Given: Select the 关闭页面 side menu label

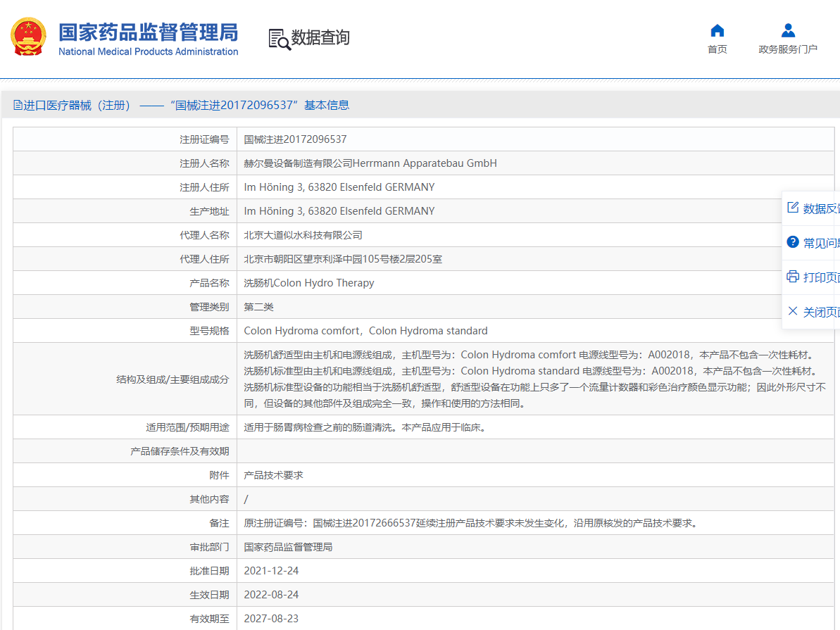Looking at the screenshot, I should click(821, 312).
